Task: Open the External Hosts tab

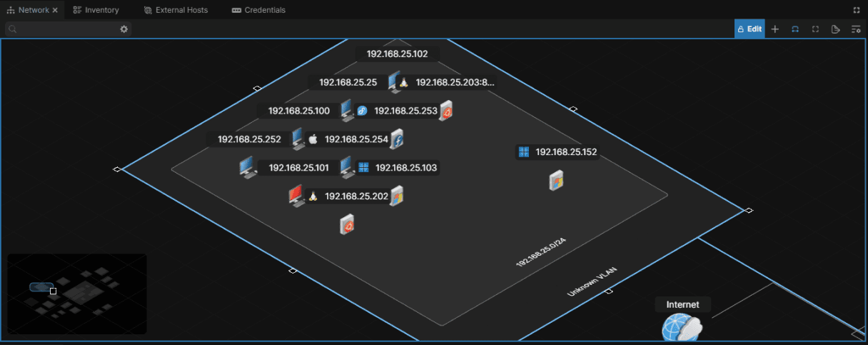Action: (x=176, y=10)
